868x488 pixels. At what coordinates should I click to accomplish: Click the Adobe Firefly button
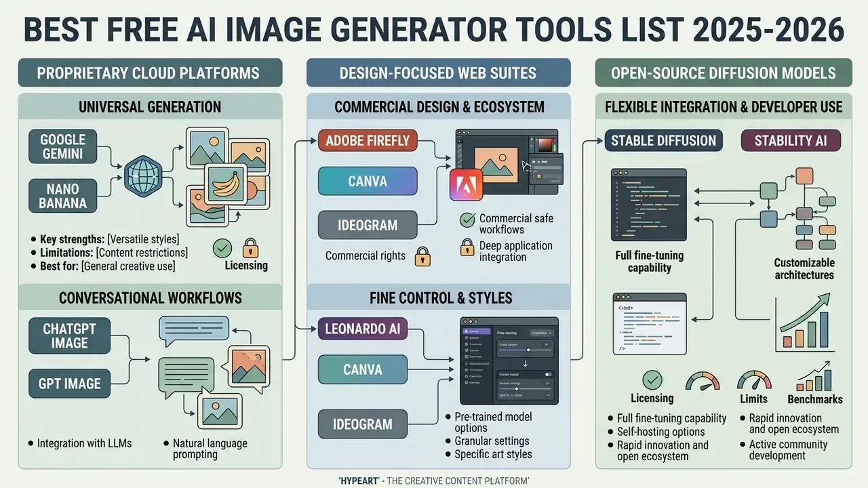[x=368, y=141]
